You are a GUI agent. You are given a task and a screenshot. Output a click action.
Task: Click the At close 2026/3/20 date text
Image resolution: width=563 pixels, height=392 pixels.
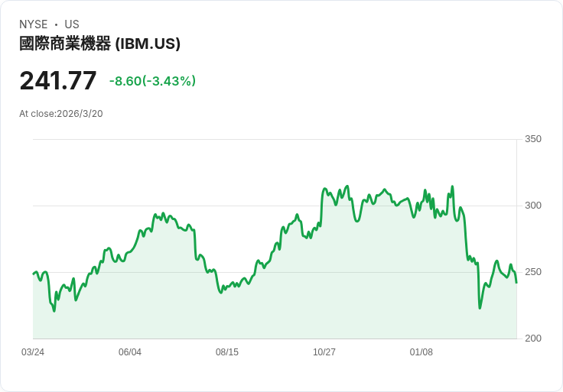click(x=61, y=114)
